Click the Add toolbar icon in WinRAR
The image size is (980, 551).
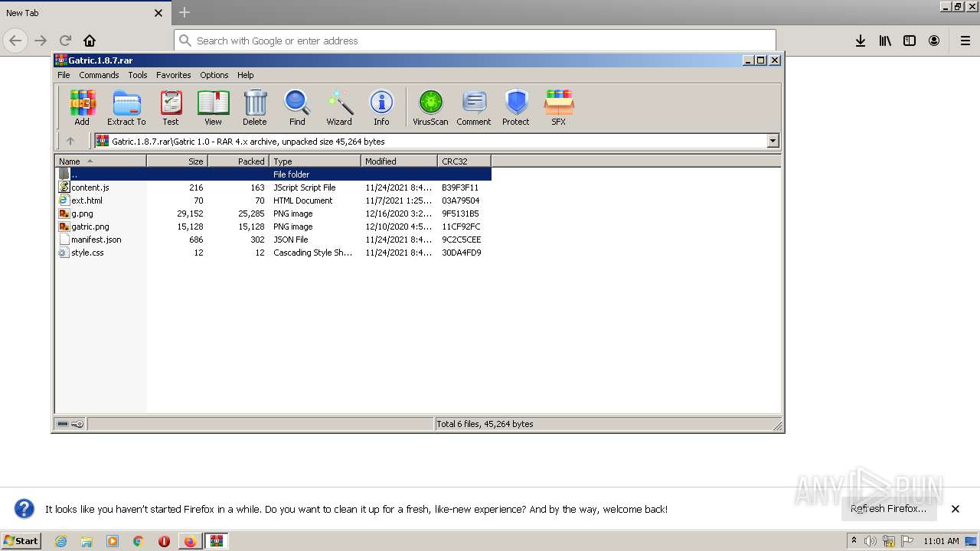click(x=82, y=108)
